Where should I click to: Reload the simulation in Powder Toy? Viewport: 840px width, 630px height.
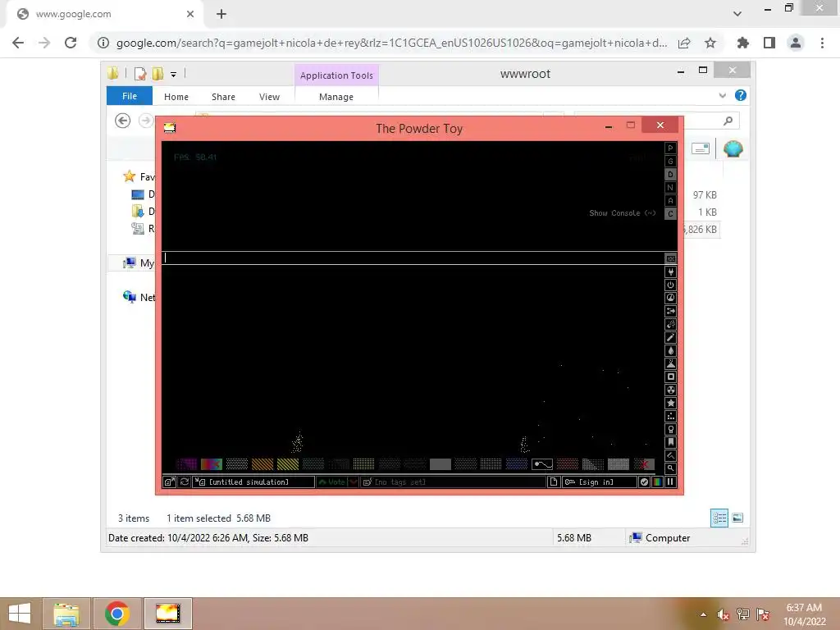[185, 482]
